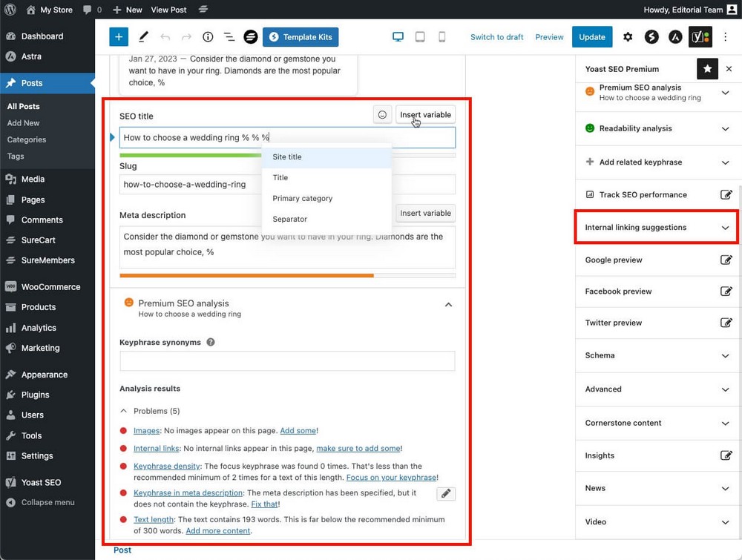Viewport: 742px width, 560px height.
Task: Switch to tablet preview icon
Action: [x=420, y=37]
